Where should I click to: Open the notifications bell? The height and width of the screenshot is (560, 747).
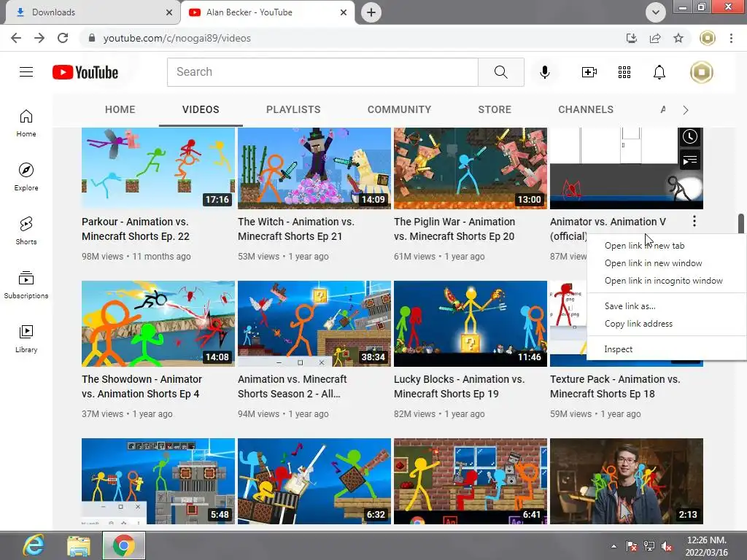click(x=659, y=72)
